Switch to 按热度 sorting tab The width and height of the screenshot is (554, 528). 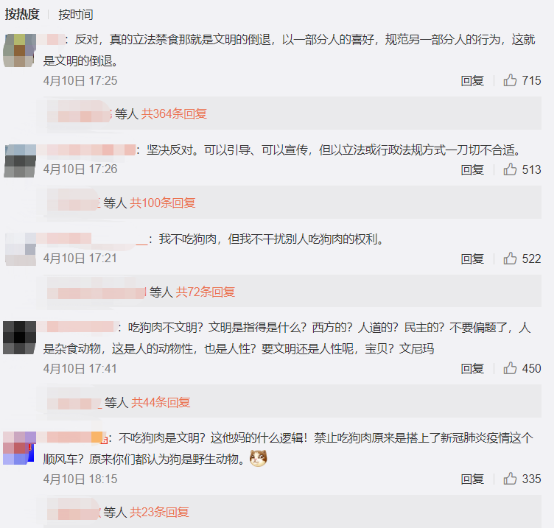coord(22,14)
